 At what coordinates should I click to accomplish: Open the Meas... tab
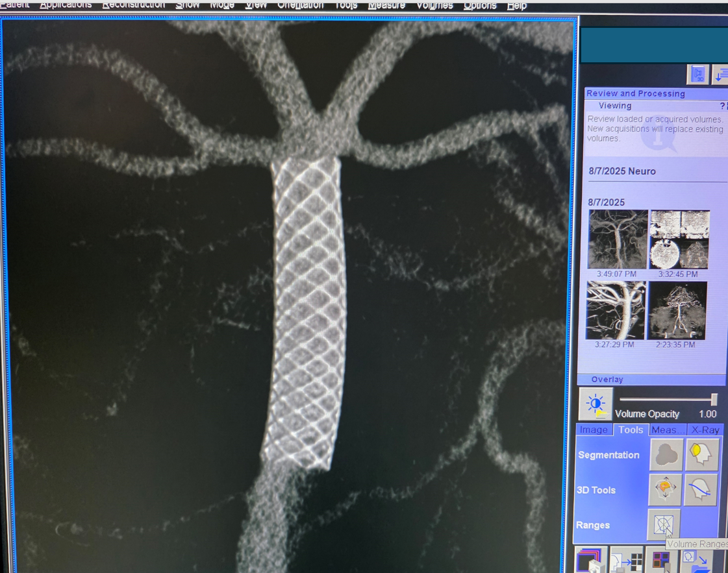pos(668,430)
